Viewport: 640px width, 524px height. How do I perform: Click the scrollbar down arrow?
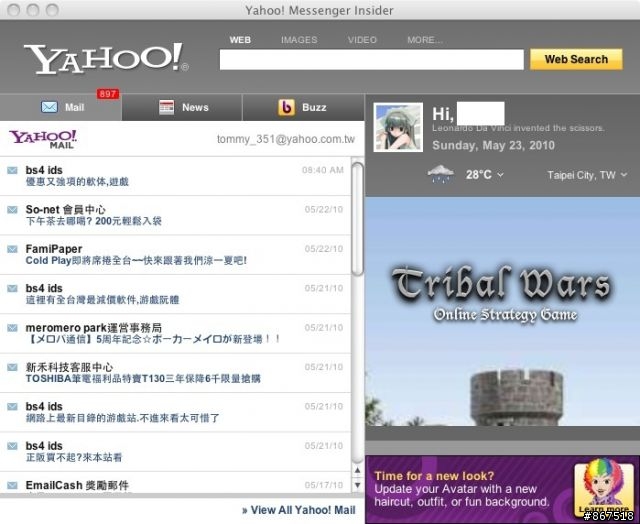point(358,485)
